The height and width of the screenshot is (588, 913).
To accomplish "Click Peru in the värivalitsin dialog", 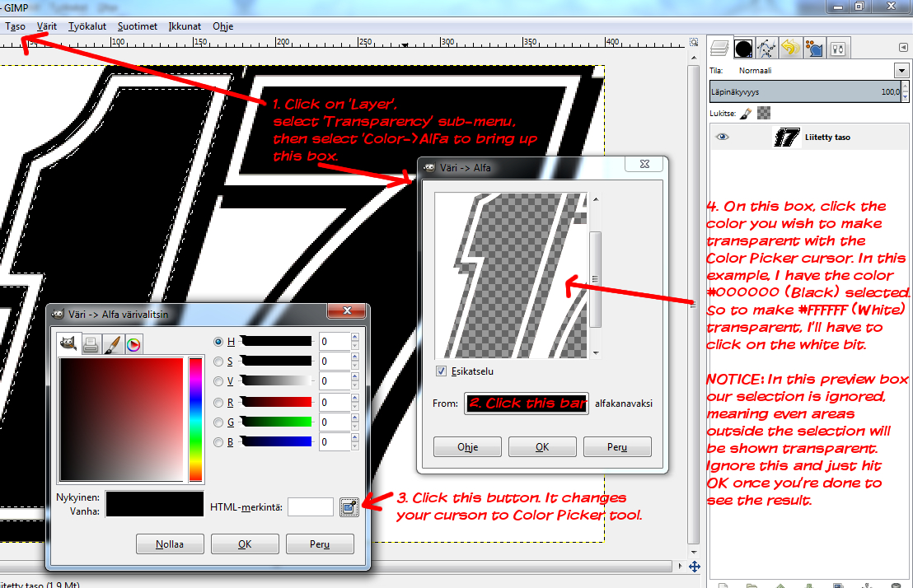I will 320,544.
